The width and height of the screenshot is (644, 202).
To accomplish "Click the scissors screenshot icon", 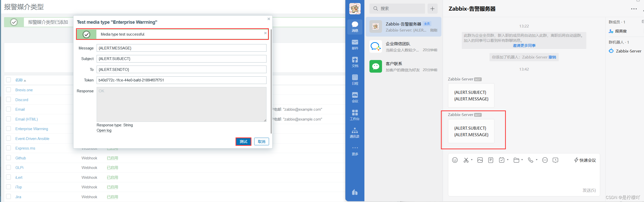I will pos(466,160).
